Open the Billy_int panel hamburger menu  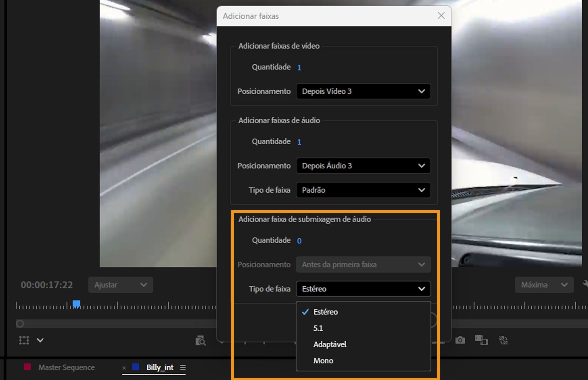(x=183, y=367)
